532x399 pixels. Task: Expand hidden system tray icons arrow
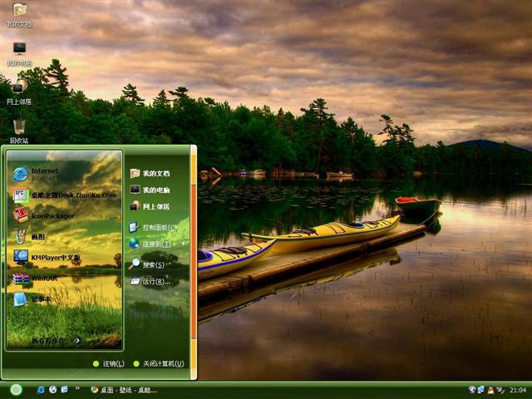click(x=471, y=390)
